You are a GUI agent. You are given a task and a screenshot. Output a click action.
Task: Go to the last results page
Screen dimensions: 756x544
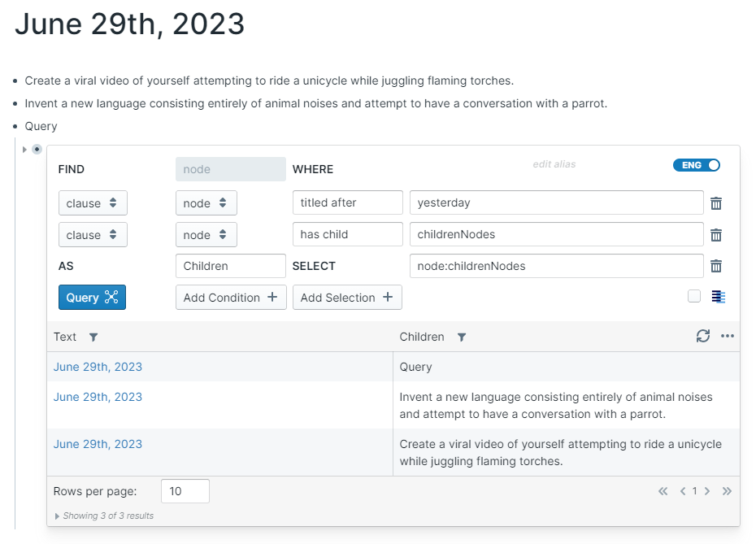pyautogui.click(x=727, y=491)
